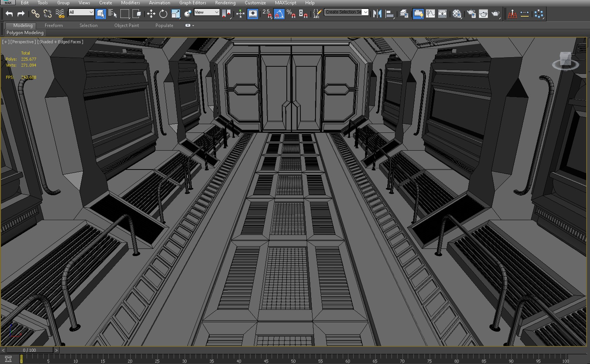Screen dimensions: 590x364
Task: Toggle the 2.5 Snaps magnet button
Action: coord(267,14)
